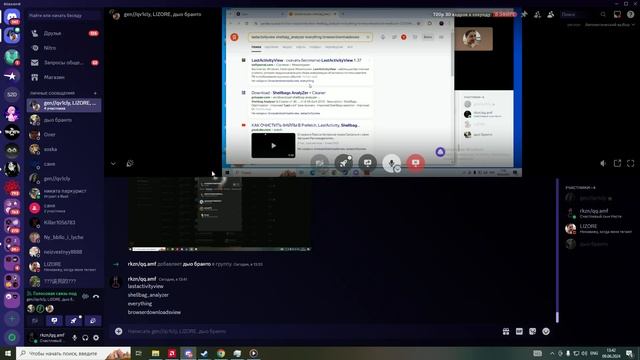Open gift icon in message bar
640x360 pixels.
[506, 331]
